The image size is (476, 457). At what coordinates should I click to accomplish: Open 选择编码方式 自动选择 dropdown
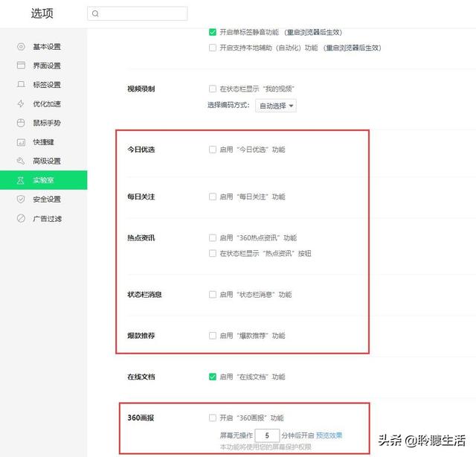click(x=276, y=106)
